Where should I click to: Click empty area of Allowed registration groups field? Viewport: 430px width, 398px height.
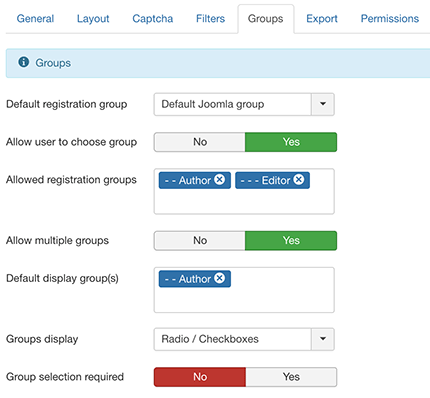(x=244, y=202)
